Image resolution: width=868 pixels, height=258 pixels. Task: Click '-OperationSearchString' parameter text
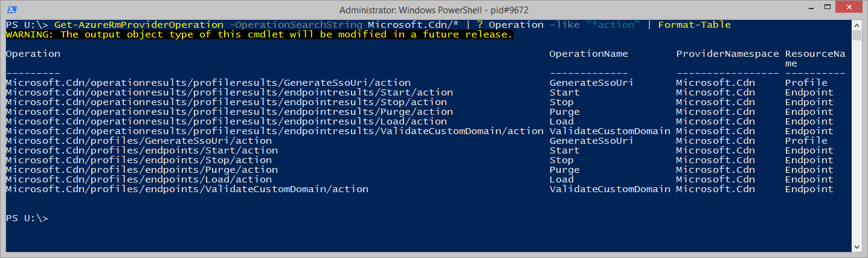tap(296, 25)
